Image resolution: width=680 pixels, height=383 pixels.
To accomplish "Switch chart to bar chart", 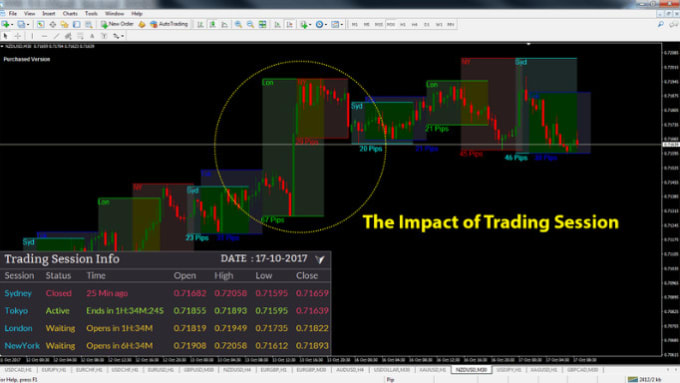I will click(200, 24).
